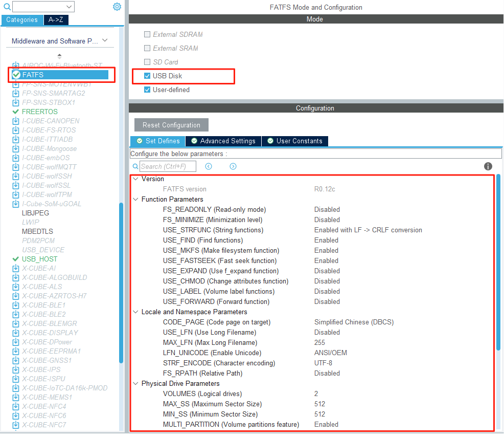The image size is (504, 437).
Task: Click the CODE_PAGE value Simplified Chinese (DBCS)
Action: [354, 322]
